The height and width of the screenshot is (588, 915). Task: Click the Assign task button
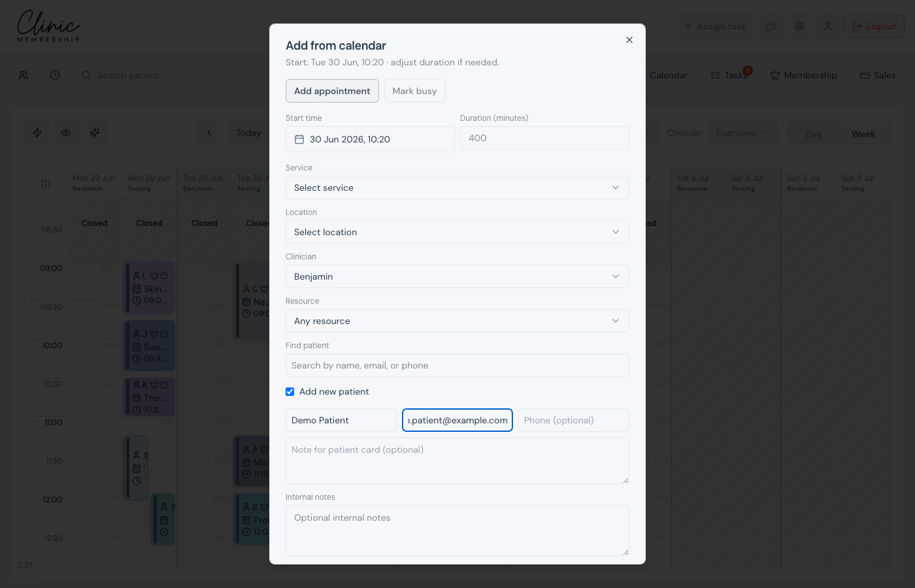point(714,26)
